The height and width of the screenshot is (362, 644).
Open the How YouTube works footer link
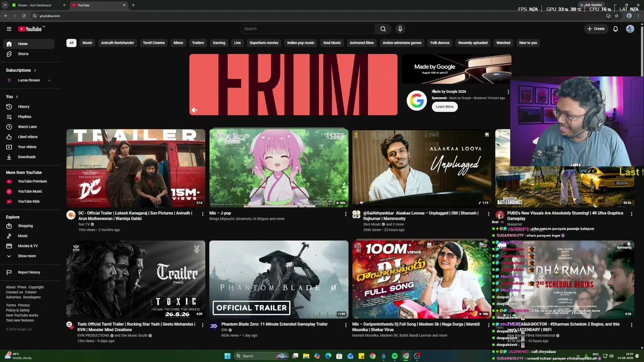[x=22, y=315]
